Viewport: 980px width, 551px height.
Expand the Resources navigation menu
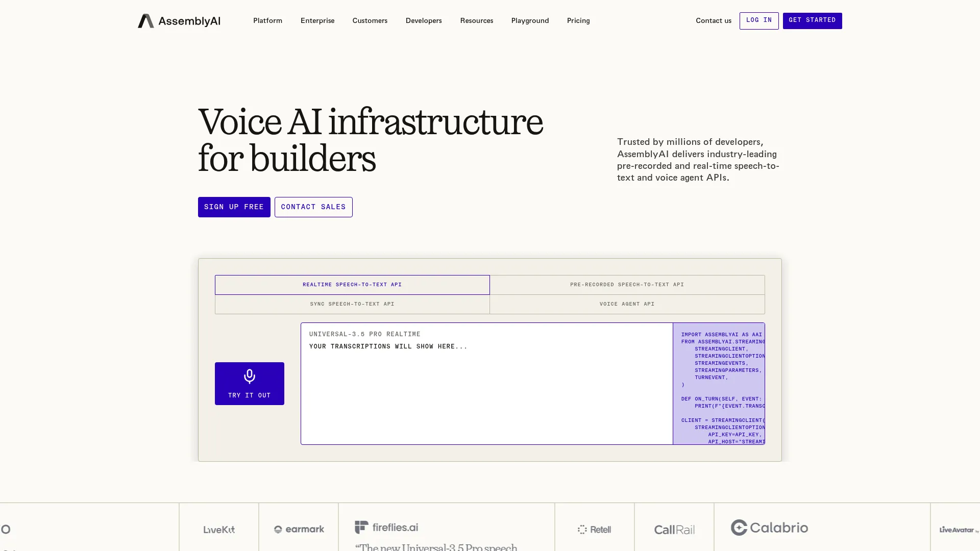pos(477,21)
